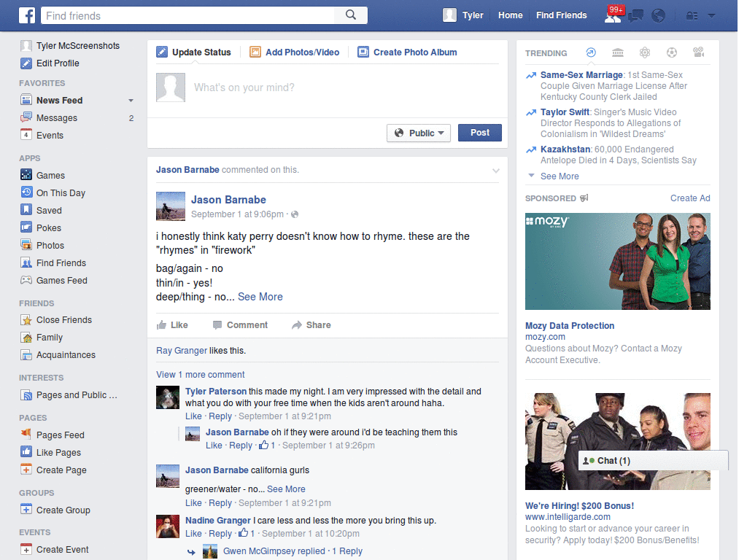This screenshot has height=560, width=747.
Task: Click the Photos icon in sidebar
Action: (x=26, y=245)
